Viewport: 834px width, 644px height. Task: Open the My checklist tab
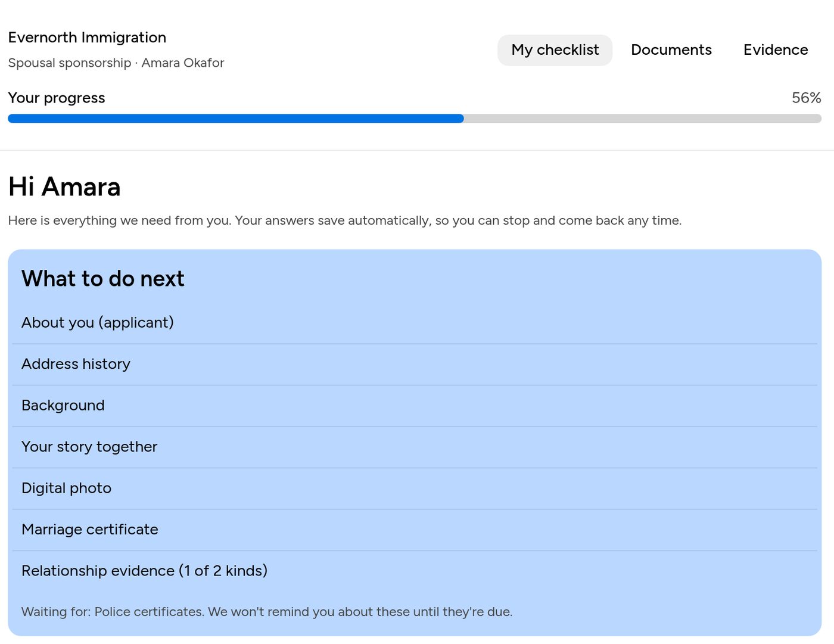555,50
